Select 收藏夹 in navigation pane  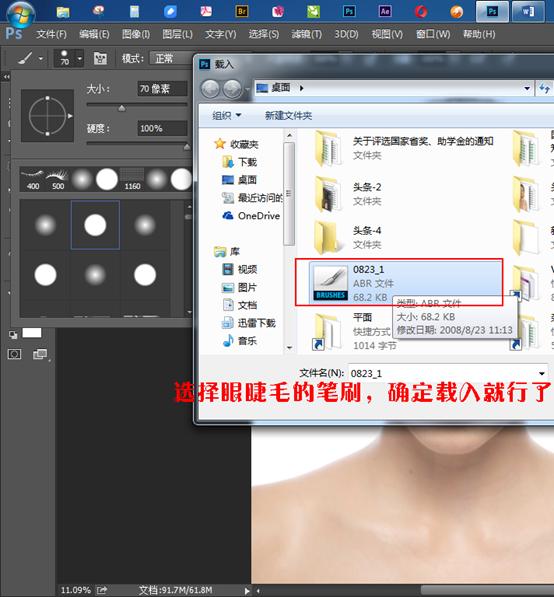[x=237, y=144]
